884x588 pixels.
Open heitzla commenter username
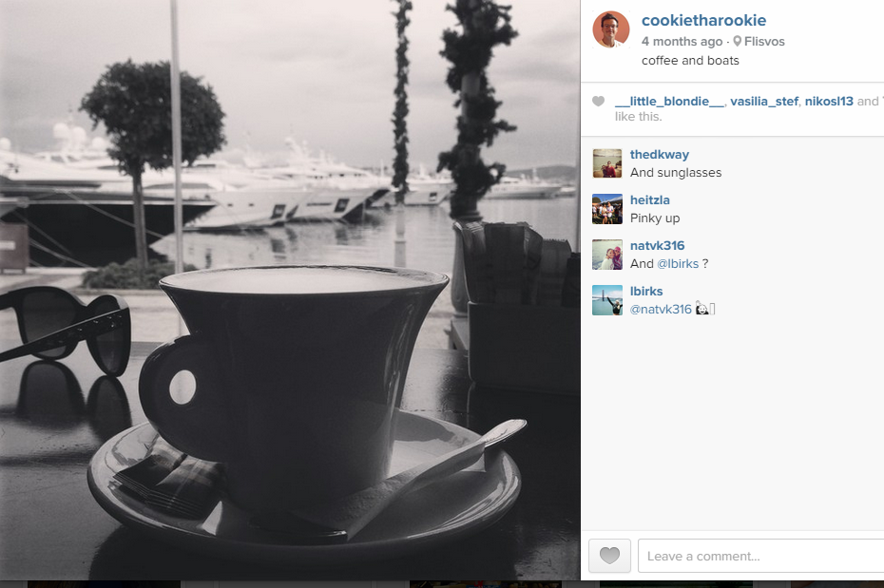point(649,199)
